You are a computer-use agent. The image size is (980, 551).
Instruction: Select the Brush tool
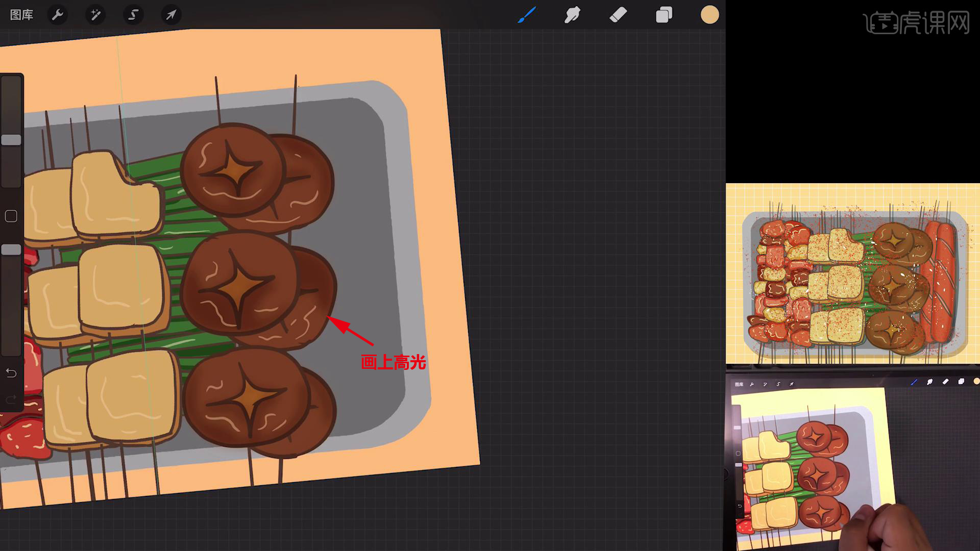(526, 15)
